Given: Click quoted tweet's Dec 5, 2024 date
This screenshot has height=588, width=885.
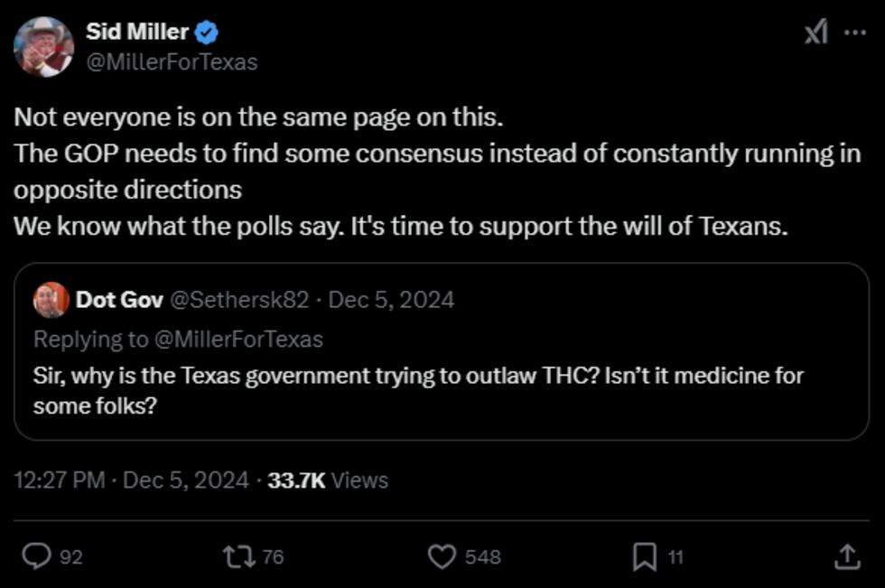Looking at the screenshot, I should pyautogui.click(x=391, y=300).
